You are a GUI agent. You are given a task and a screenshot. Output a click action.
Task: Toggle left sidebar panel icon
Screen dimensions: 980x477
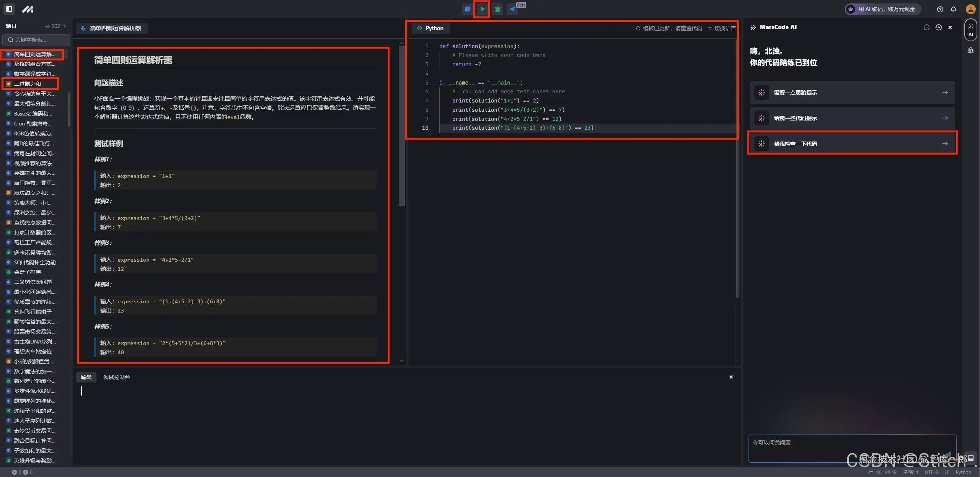(x=9, y=9)
